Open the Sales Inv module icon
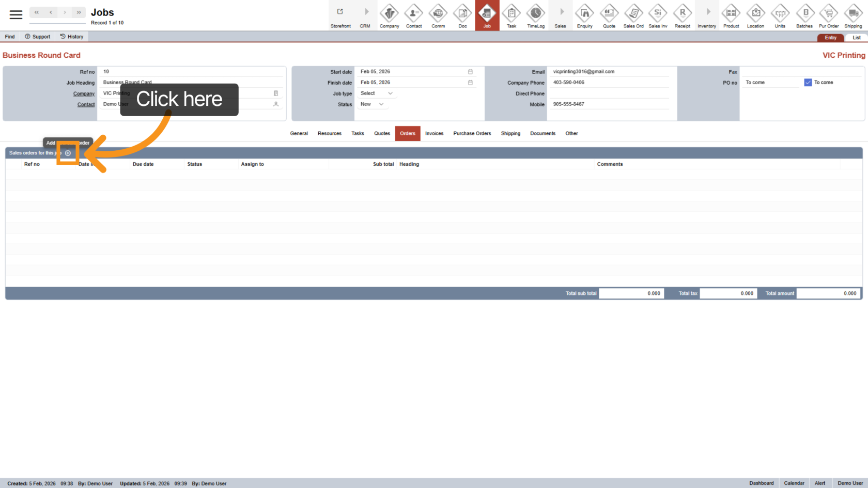This screenshot has height=488, width=868. pyautogui.click(x=658, y=15)
